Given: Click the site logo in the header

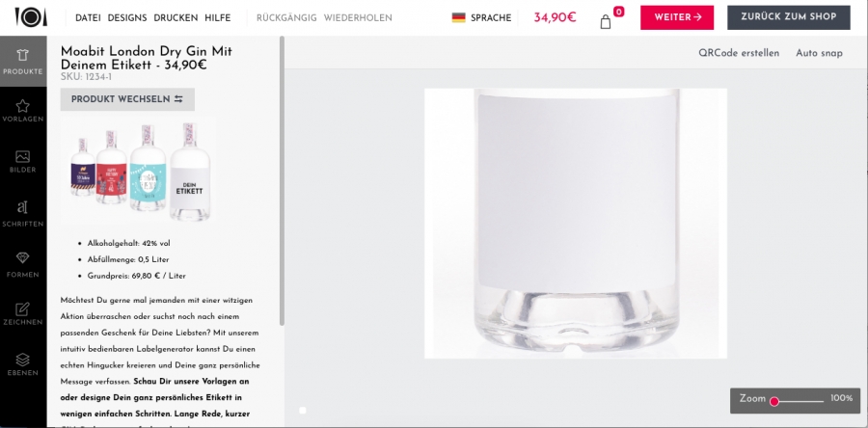Looking at the screenshot, I should pyautogui.click(x=31, y=17).
